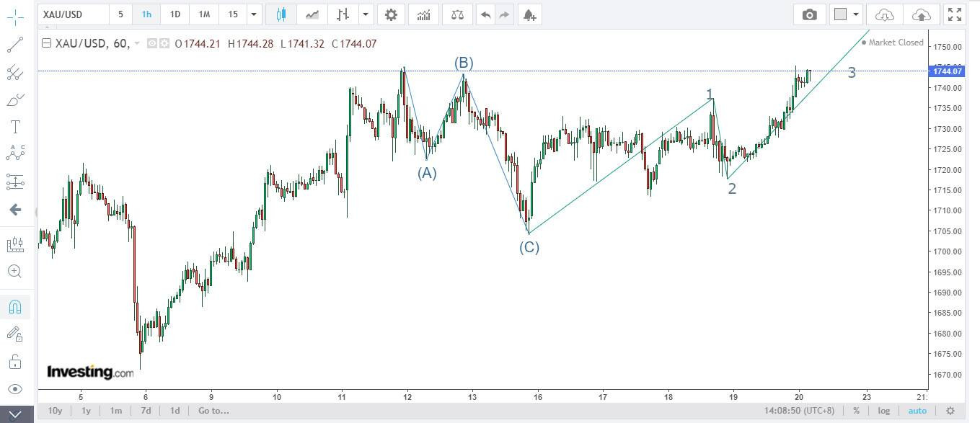
Task: Click the O1744.21 open value in legend
Action: coord(198,43)
